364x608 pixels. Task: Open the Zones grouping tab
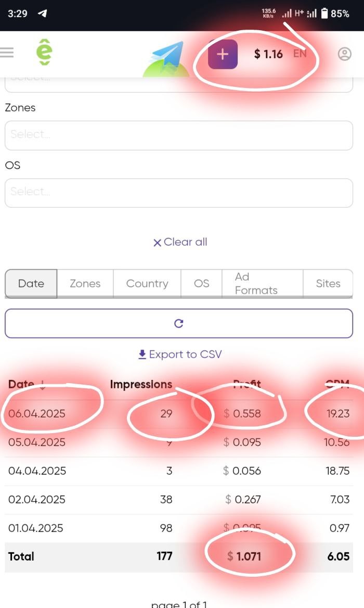coord(85,284)
